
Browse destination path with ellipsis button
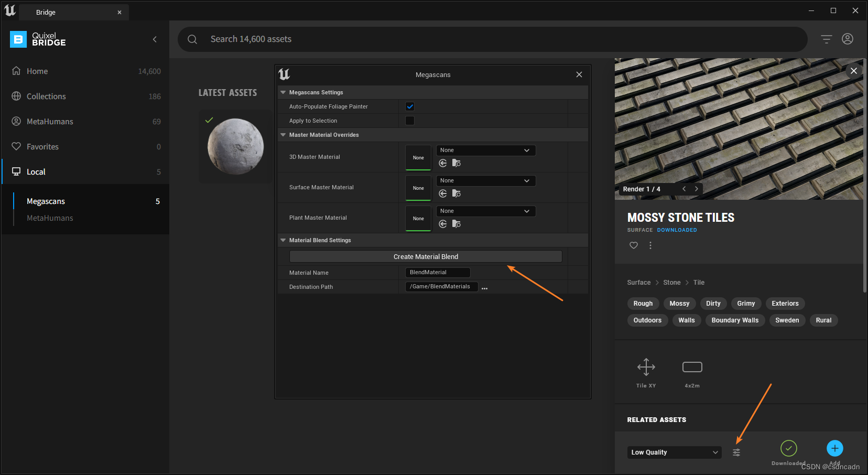point(485,288)
